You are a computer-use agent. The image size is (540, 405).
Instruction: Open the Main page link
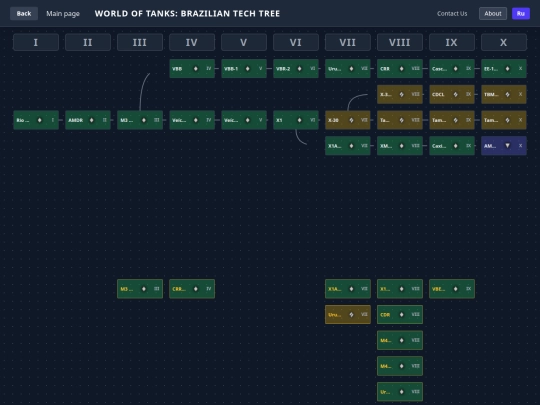(63, 13)
